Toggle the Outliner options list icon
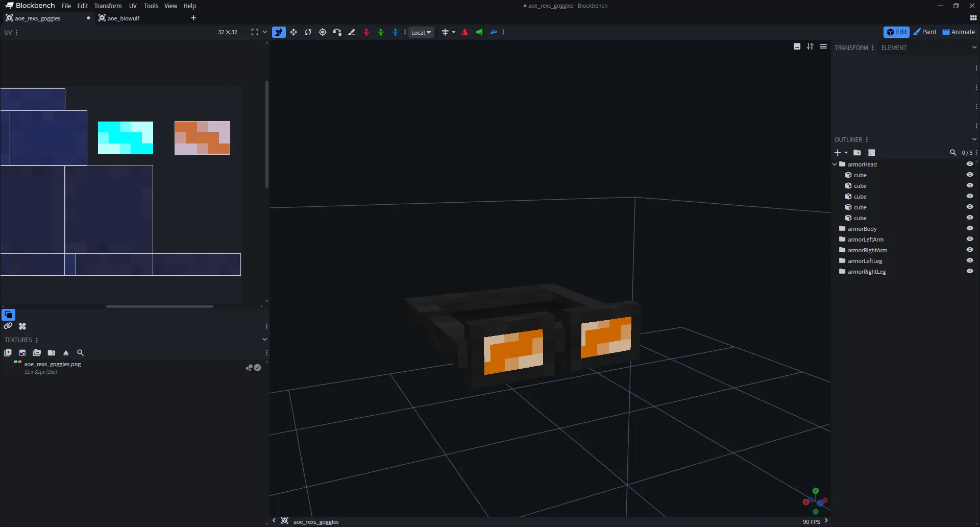The width and height of the screenshot is (980, 527). pyautogui.click(x=872, y=153)
